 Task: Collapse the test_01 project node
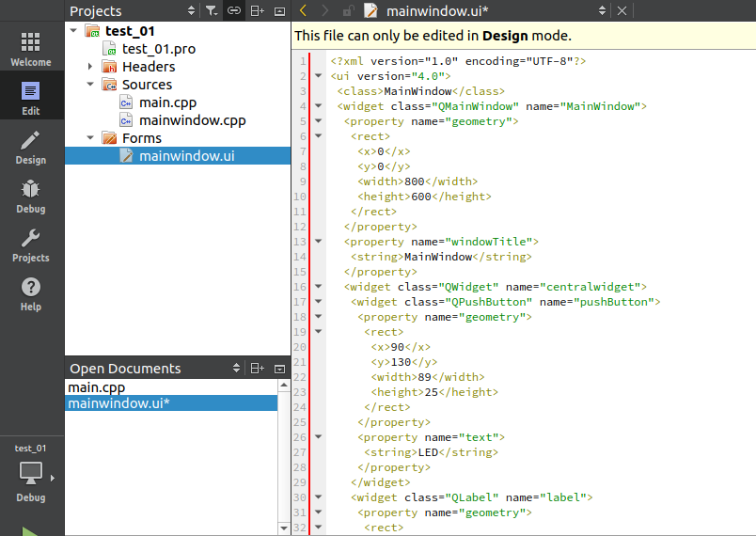tap(73, 30)
